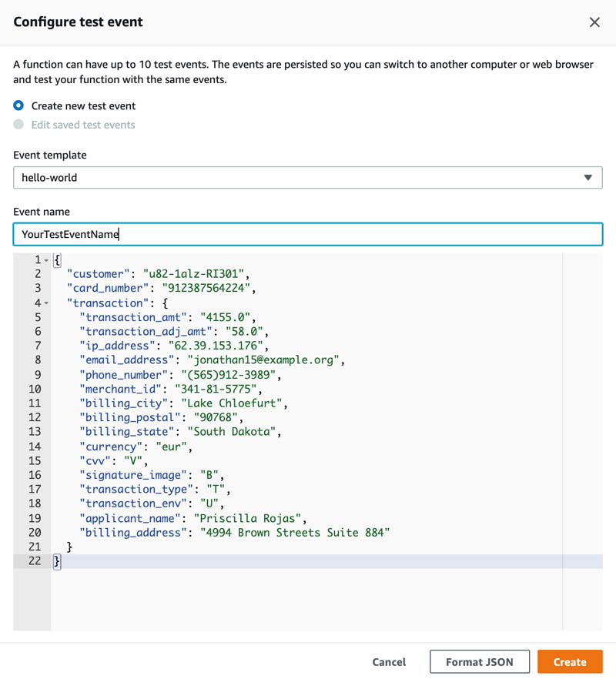The image size is (616, 679).
Task: Click the "transaction_type" key text
Action: pyautogui.click(x=136, y=490)
